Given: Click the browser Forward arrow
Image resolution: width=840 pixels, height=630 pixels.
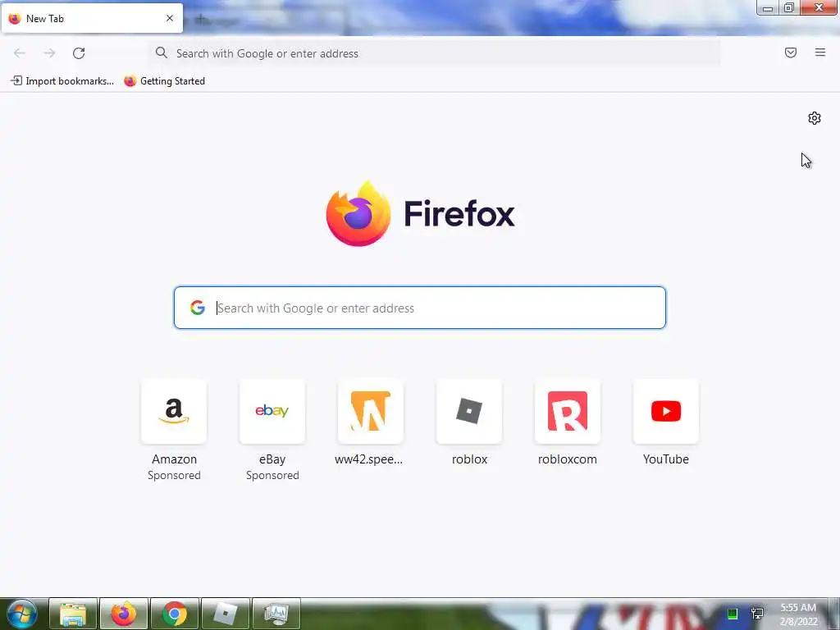Looking at the screenshot, I should pyautogui.click(x=49, y=53).
